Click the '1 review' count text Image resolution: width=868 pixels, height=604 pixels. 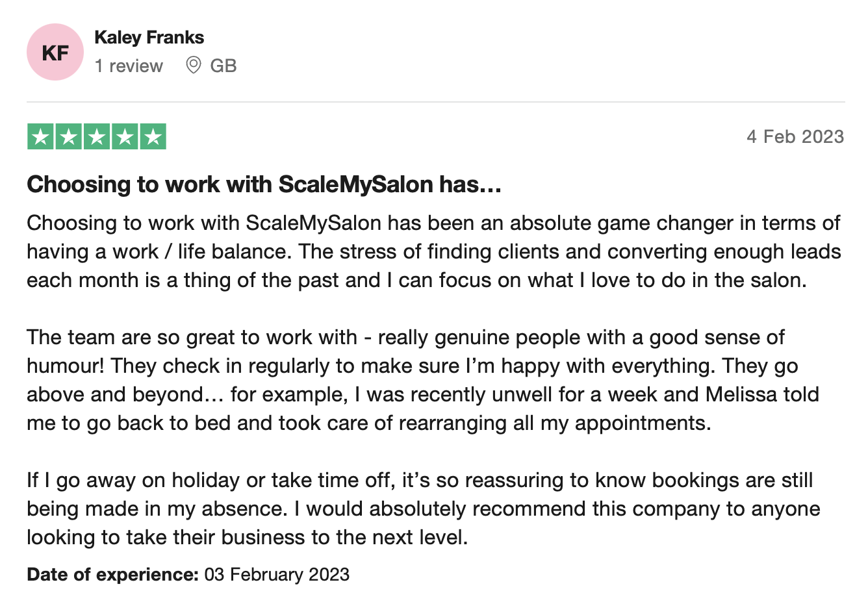[129, 66]
